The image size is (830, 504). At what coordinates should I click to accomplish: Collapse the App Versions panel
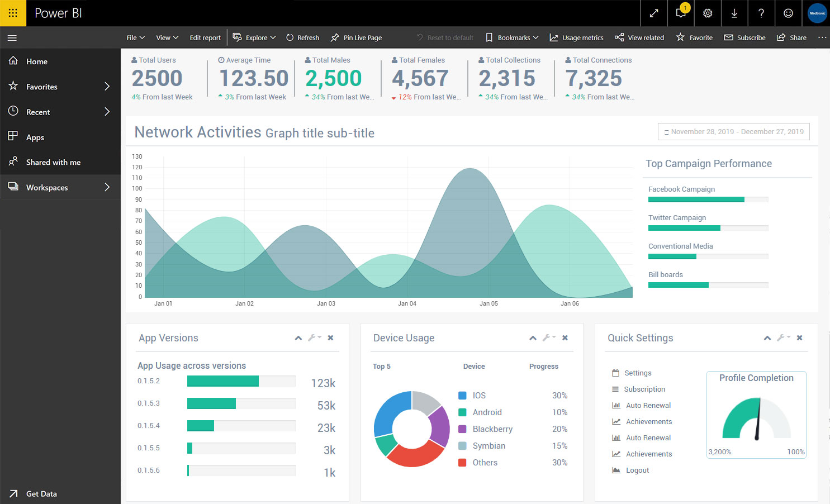(x=298, y=338)
